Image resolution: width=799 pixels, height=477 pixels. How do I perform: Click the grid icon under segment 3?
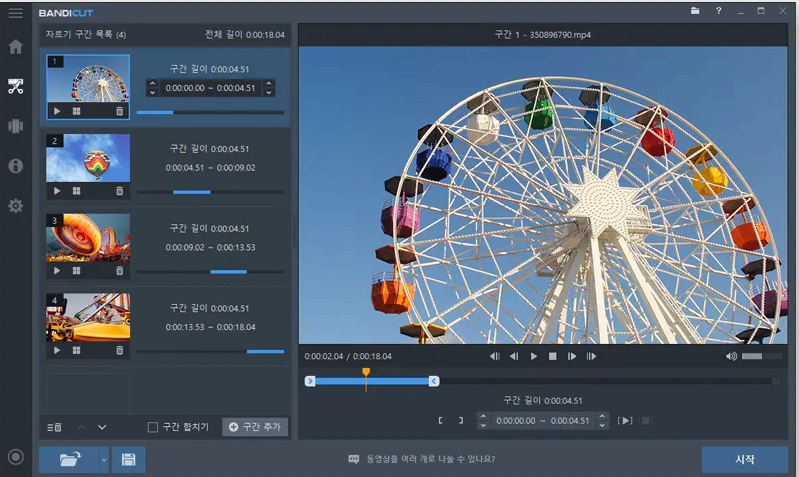[x=76, y=271]
